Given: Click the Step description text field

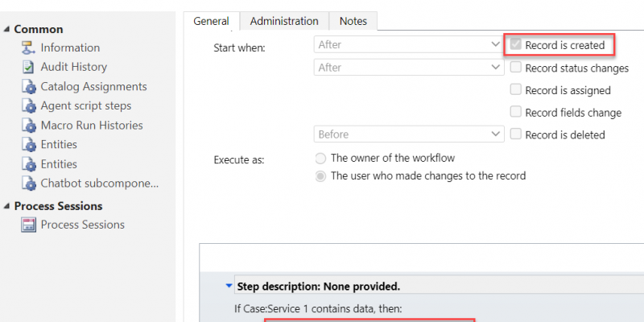Looking at the screenshot, I should 440,287.
